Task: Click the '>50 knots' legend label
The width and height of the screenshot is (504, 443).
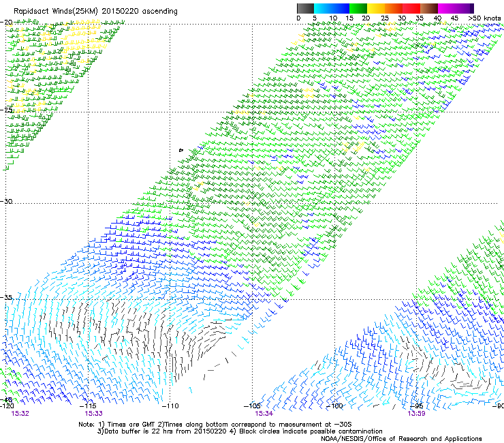Action: tap(484, 18)
